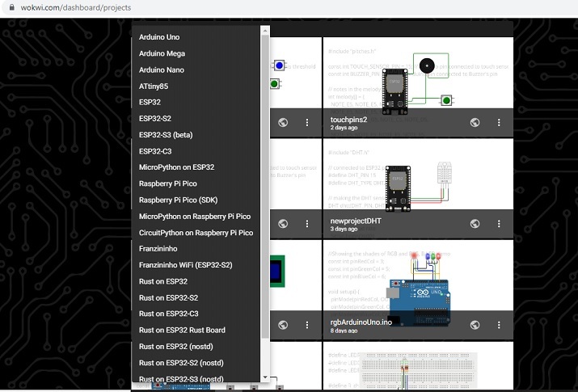Select Rust on ESP32 Rust Board

(182, 330)
